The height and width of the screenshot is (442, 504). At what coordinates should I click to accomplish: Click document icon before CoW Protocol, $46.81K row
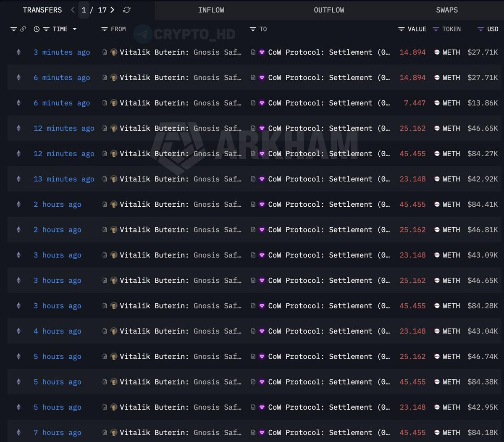click(253, 230)
